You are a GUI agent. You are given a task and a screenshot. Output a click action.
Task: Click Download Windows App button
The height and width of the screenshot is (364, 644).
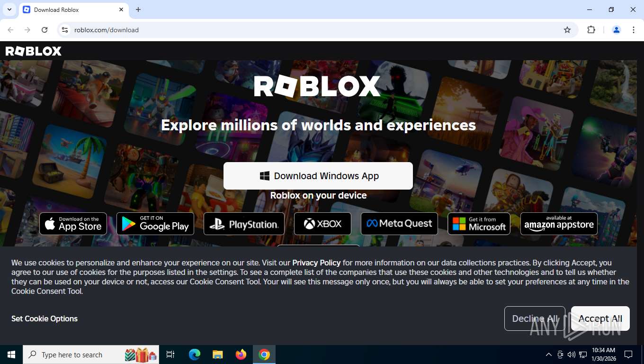[318, 176]
